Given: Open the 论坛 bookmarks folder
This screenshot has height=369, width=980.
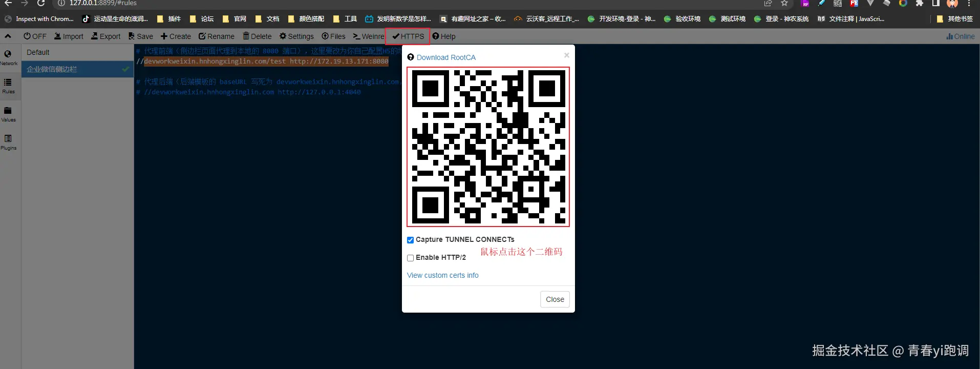Looking at the screenshot, I should (x=201, y=19).
